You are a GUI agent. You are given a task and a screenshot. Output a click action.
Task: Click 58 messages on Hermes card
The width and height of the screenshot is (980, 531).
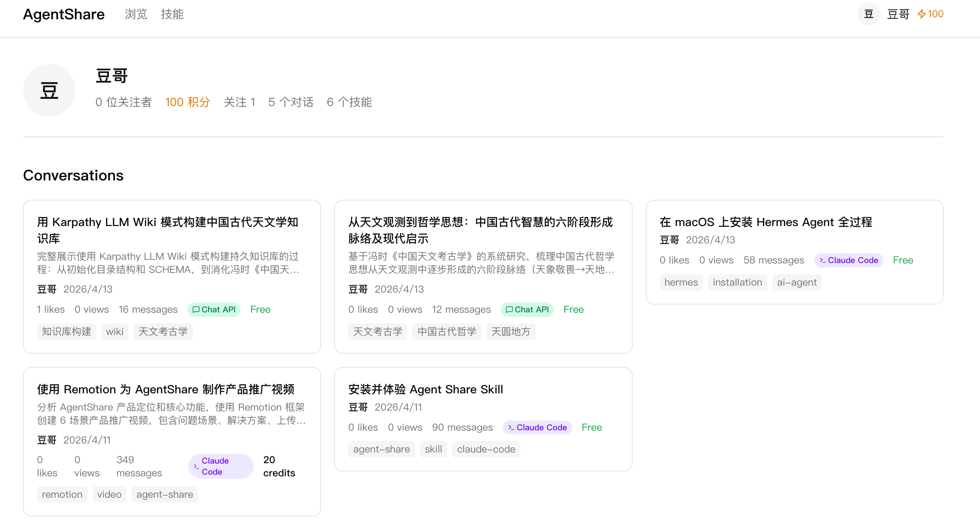[774, 260]
